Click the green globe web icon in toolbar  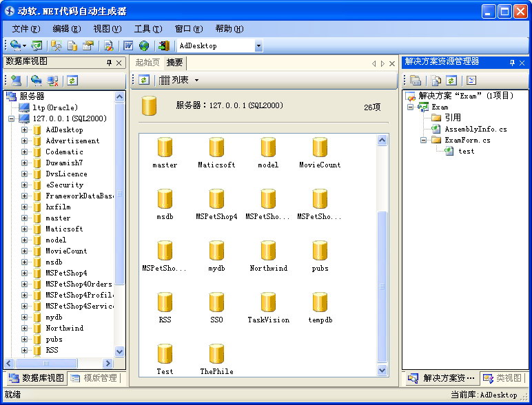[x=144, y=45]
